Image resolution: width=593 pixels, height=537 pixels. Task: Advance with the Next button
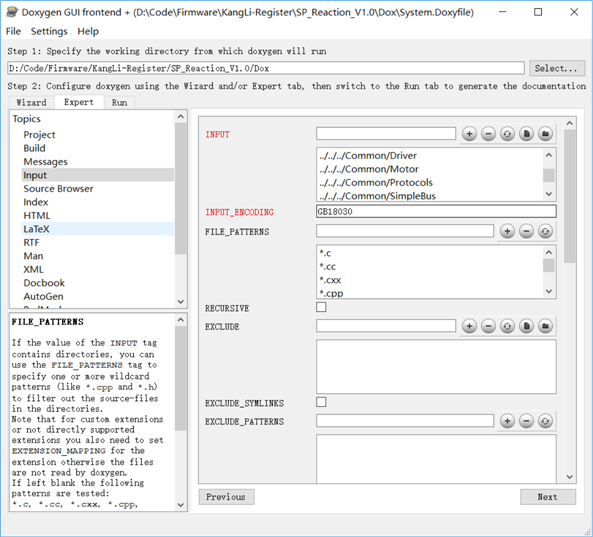pos(548,497)
